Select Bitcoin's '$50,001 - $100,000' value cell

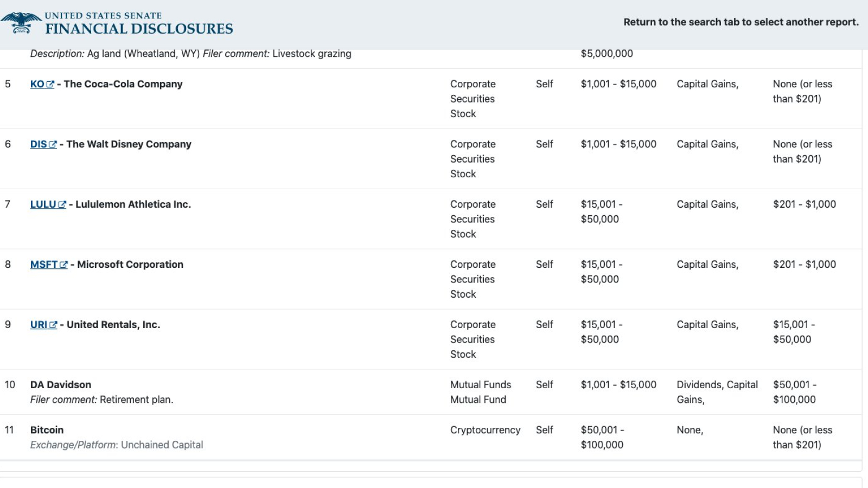point(602,438)
